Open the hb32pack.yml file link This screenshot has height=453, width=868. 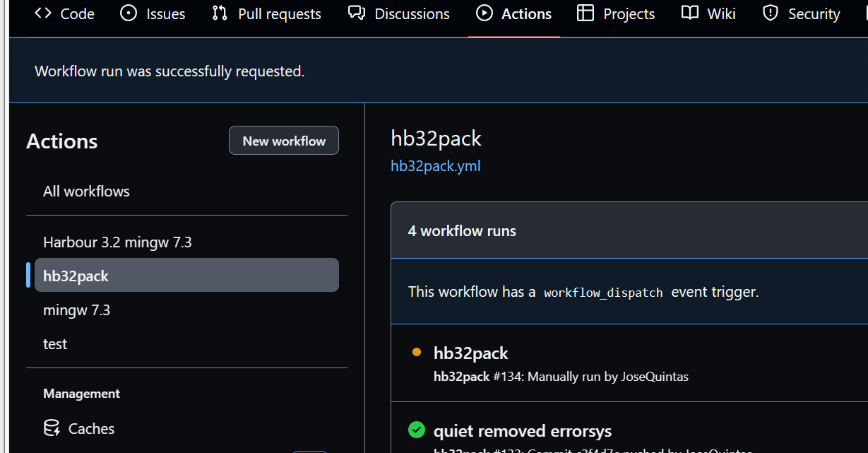(435, 166)
